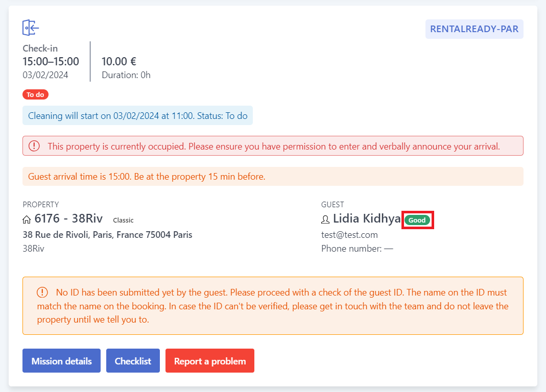Click the Guest arrival time notice
Viewport: 546px width, 392px height.
tap(273, 177)
